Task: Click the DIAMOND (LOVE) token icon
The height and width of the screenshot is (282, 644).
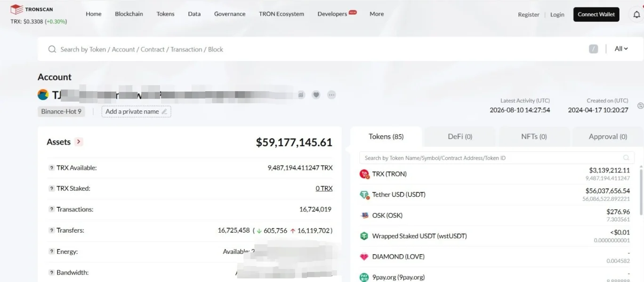Action: (364, 257)
